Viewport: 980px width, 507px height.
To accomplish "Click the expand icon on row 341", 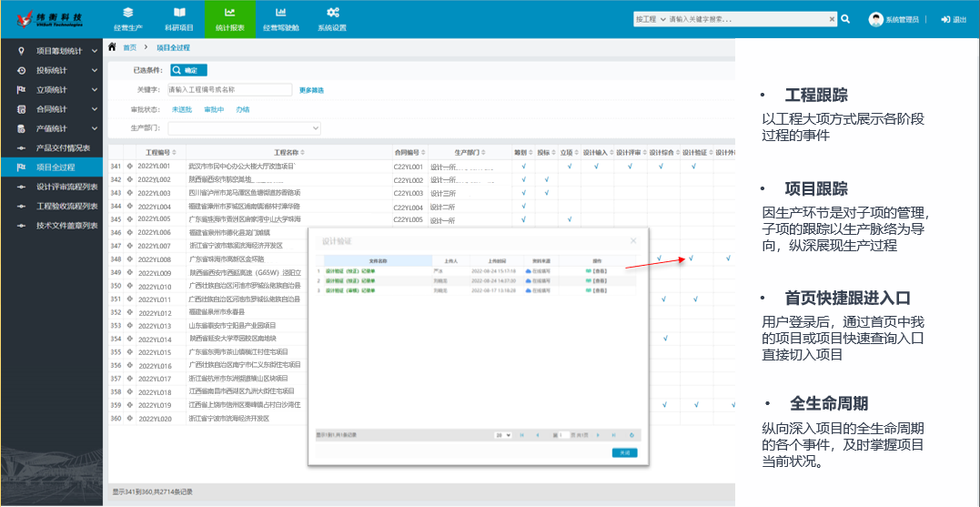I will [x=129, y=167].
